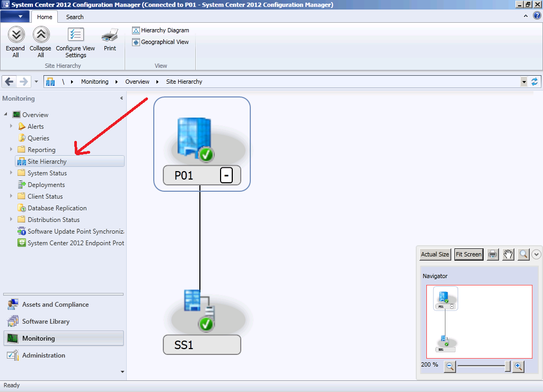The image size is (543, 392).
Task: Open the navigation history dropdown
Action: click(36, 82)
